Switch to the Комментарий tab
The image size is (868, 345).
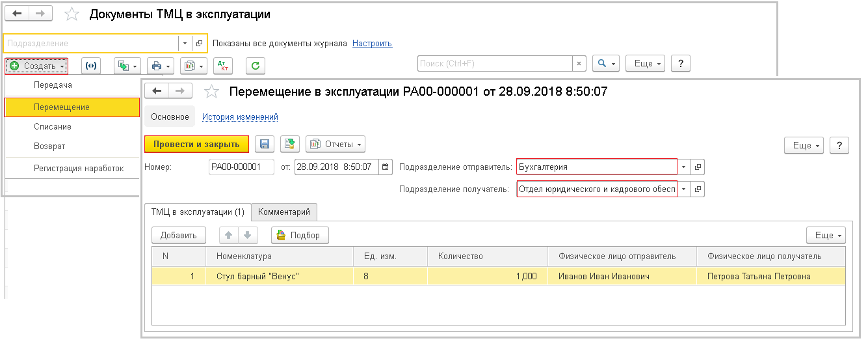coord(284,212)
